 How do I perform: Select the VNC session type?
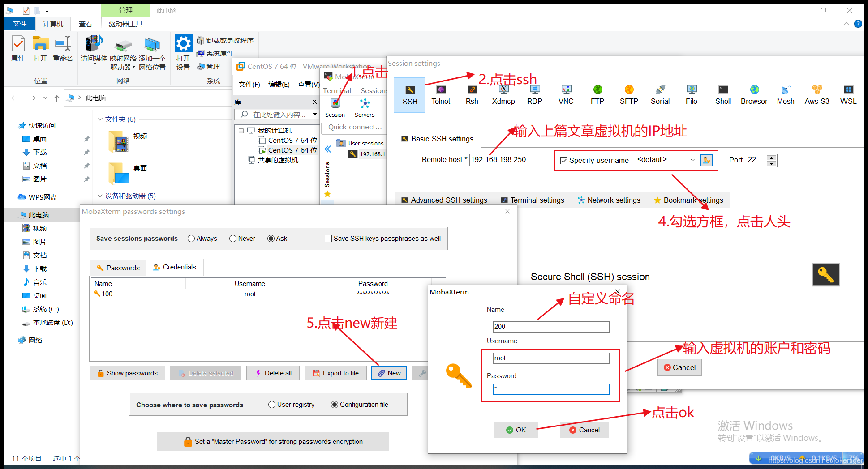pos(566,95)
